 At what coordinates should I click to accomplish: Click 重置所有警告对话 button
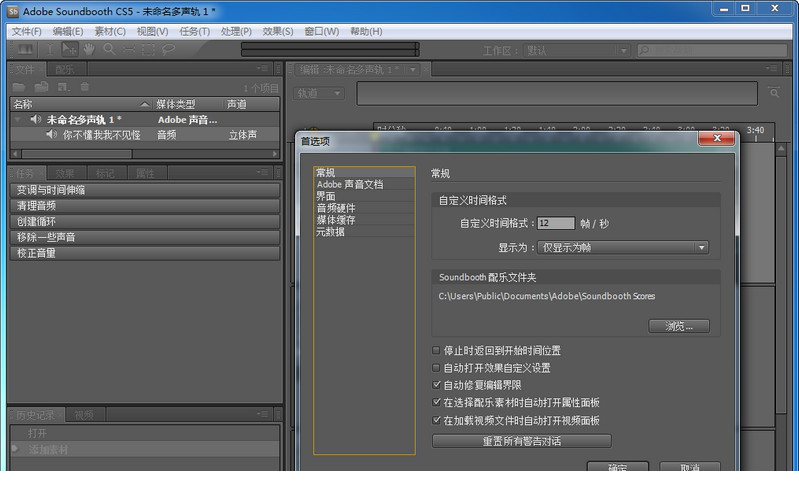[x=522, y=441]
